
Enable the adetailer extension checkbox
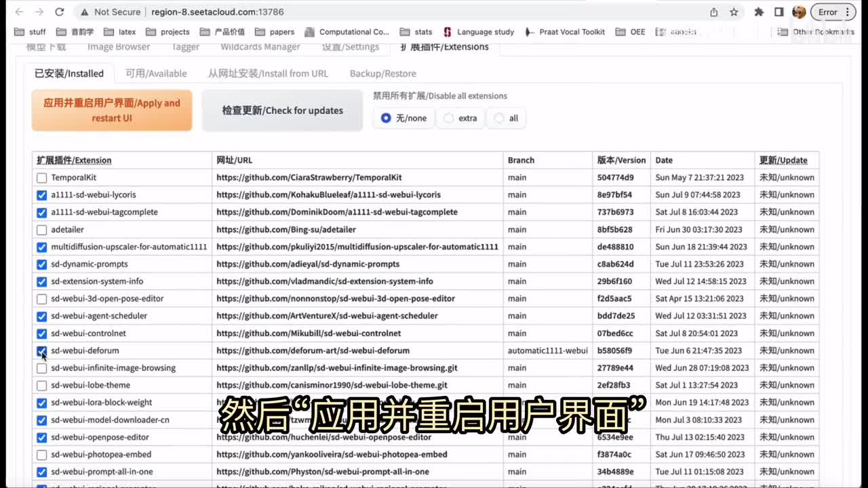coord(42,230)
